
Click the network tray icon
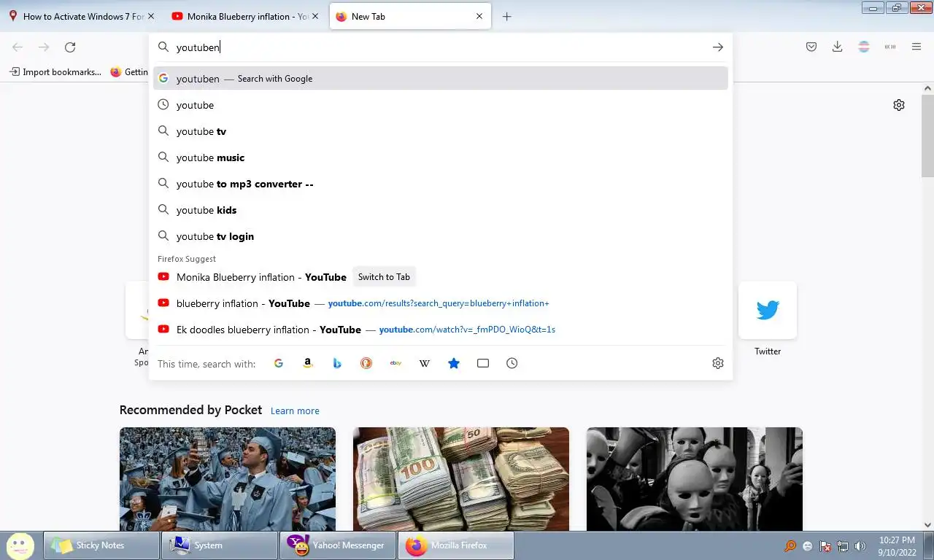[x=843, y=546]
